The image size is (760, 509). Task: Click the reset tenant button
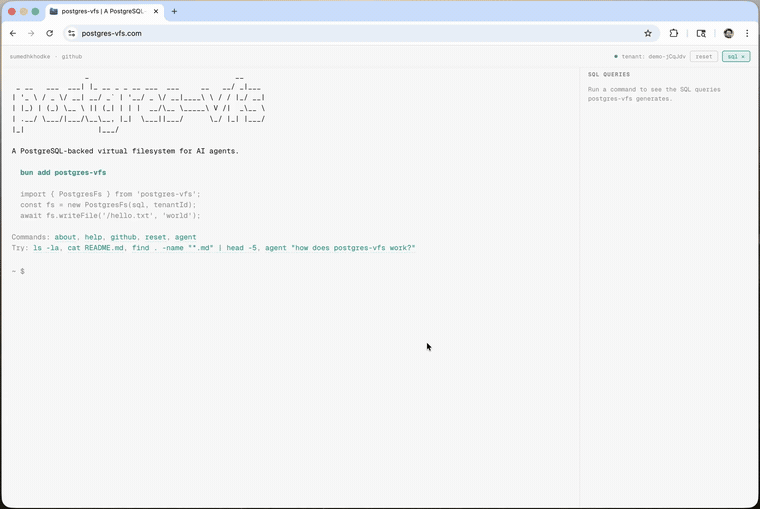[x=704, y=57]
